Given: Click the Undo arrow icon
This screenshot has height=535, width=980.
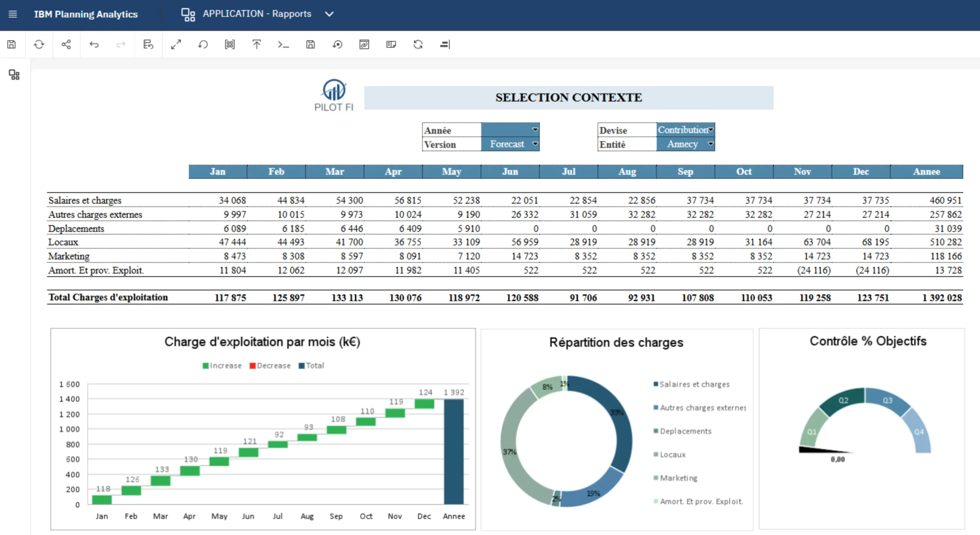Looking at the screenshot, I should click(x=94, y=44).
